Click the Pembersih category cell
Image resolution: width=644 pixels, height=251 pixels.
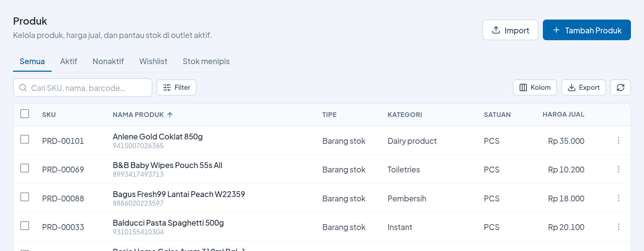407,198
